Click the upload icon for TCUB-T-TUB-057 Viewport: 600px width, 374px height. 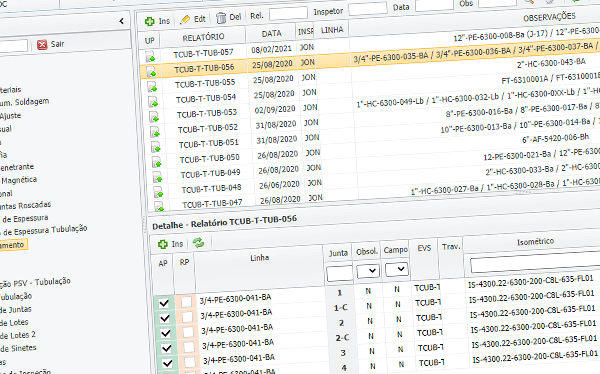150,57
